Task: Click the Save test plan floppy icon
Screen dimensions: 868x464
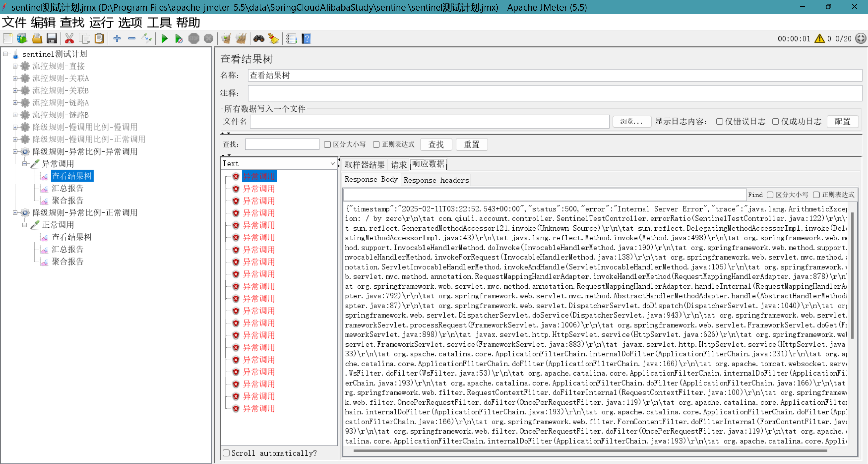Action: 52,39
